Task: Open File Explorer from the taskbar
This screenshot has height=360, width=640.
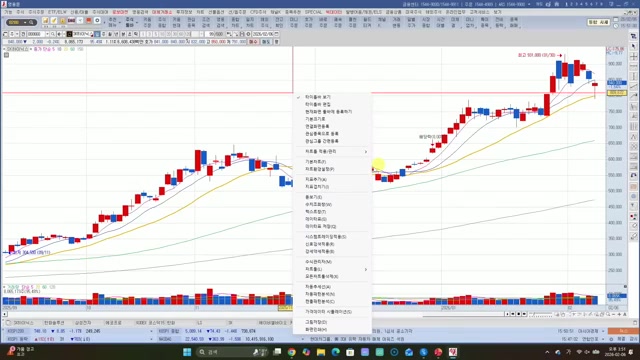Action: (x=321, y=352)
